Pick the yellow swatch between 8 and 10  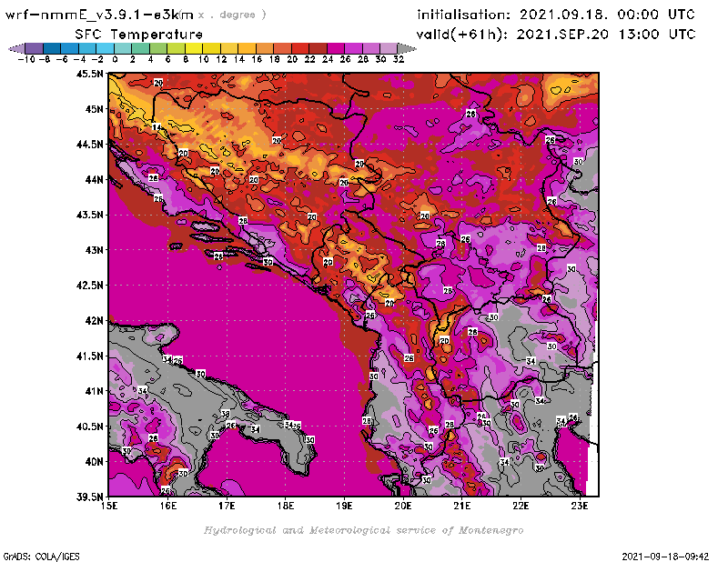pos(194,48)
